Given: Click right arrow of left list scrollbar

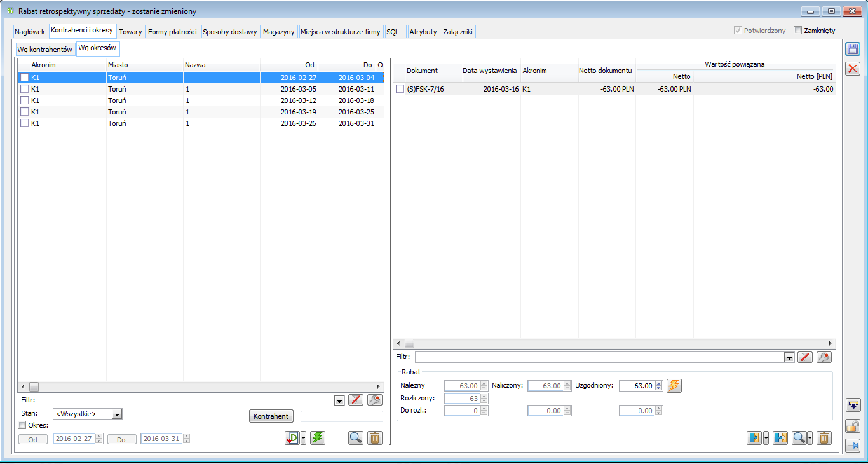Looking at the screenshot, I should click(379, 386).
